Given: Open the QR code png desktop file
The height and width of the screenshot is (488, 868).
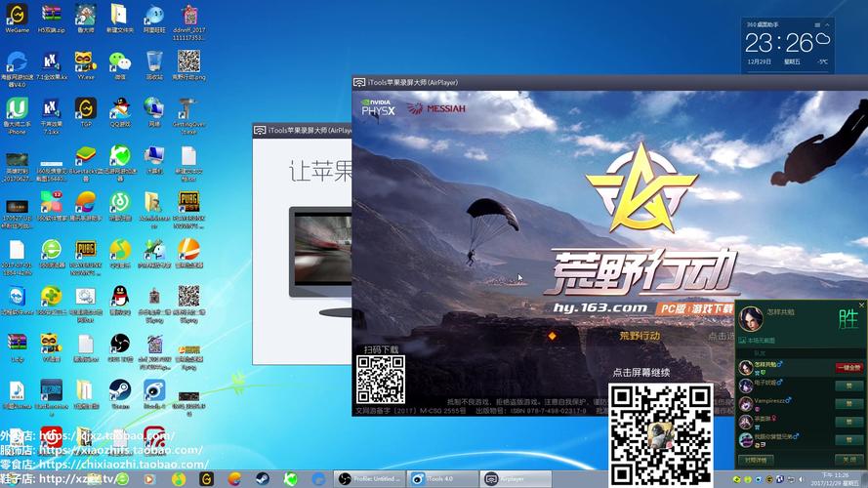Looking at the screenshot, I should coord(188,65).
